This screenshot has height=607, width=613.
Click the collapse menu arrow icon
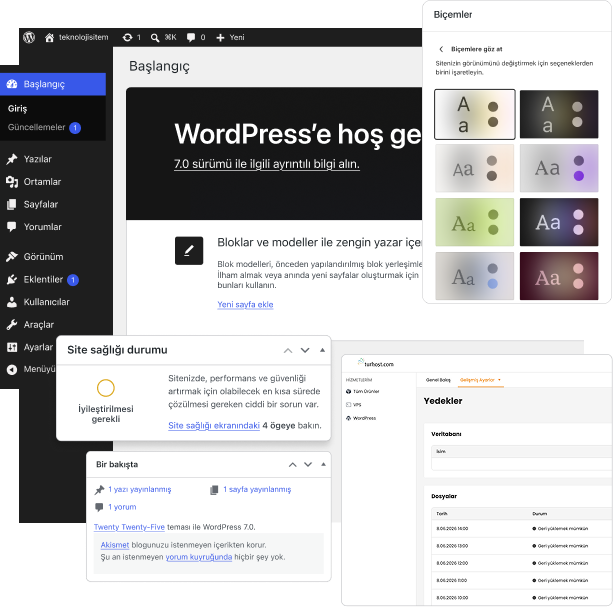tap(12, 369)
